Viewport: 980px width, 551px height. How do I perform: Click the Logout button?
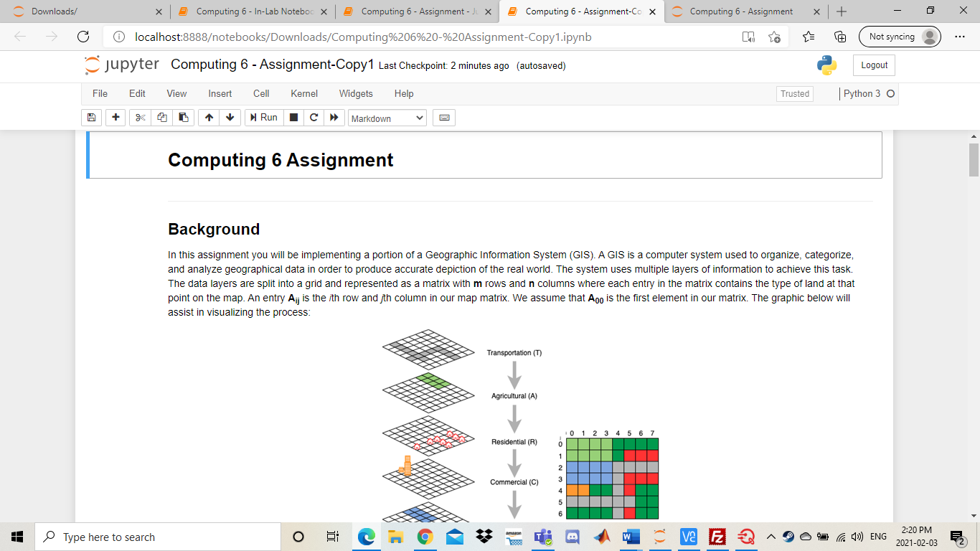coord(873,65)
